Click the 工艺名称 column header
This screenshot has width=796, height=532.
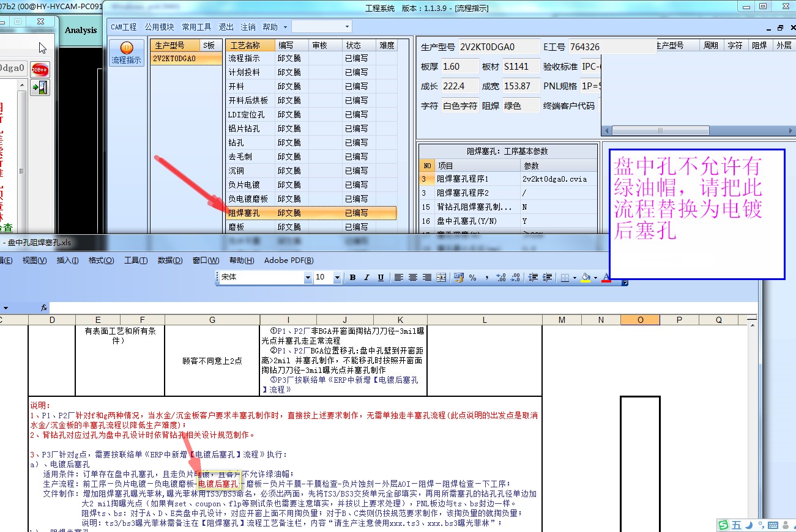250,45
